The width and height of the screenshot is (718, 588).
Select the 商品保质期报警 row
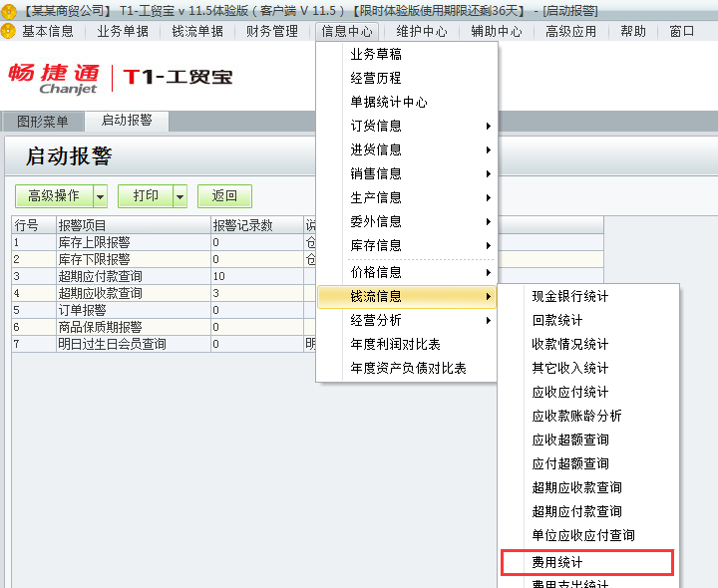(x=164, y=327)
